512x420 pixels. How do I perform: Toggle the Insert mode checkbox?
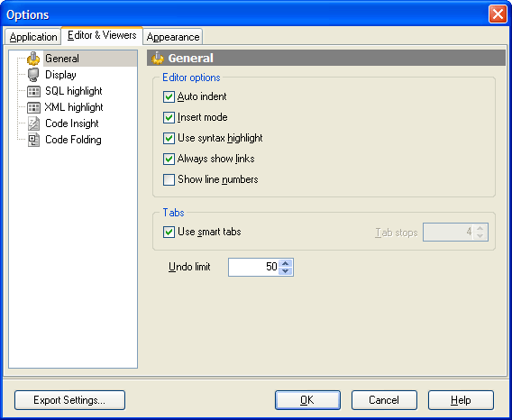click(169, 117)
